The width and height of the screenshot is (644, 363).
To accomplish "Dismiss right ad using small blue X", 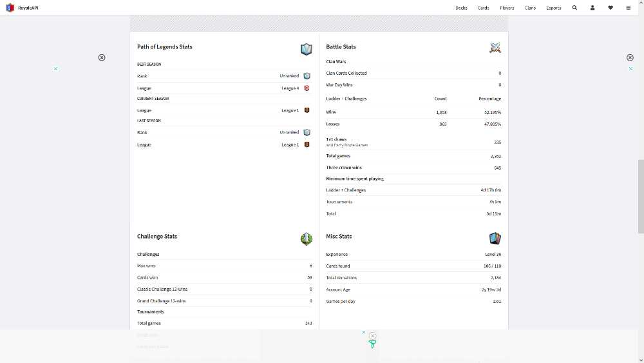I will point(631,68).
